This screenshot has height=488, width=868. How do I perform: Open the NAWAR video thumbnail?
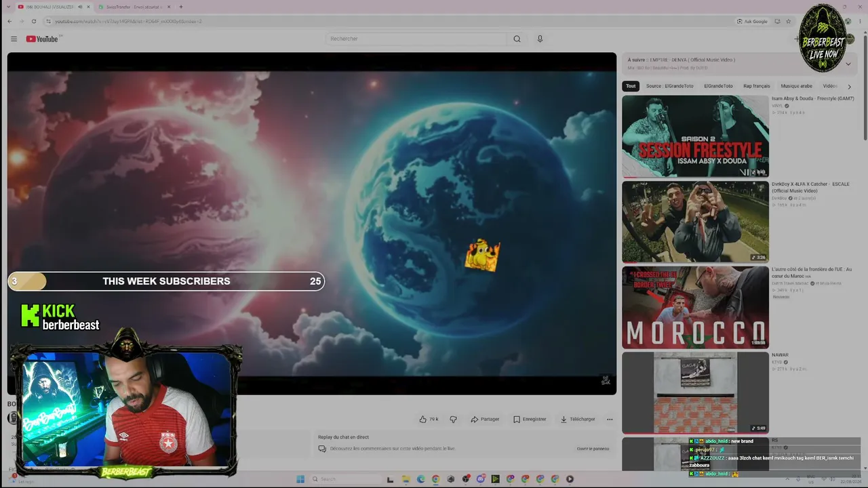695,392
